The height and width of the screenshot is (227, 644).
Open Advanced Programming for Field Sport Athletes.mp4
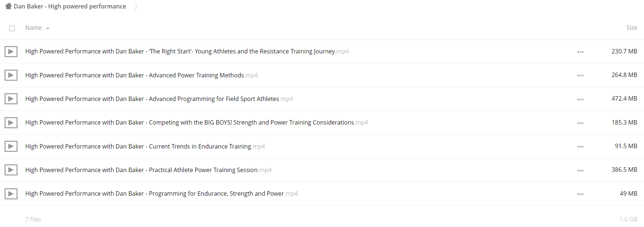159,99
